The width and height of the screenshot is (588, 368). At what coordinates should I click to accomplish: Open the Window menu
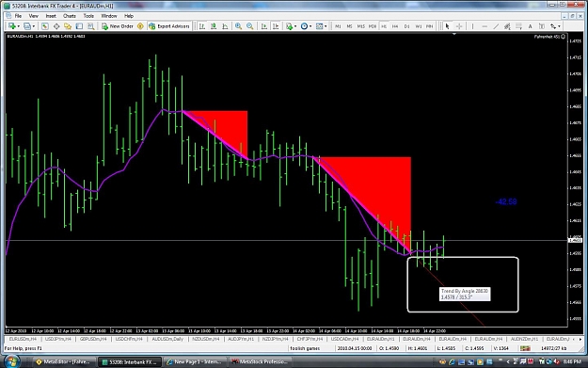pyautogui.click(x=109, y=16)
